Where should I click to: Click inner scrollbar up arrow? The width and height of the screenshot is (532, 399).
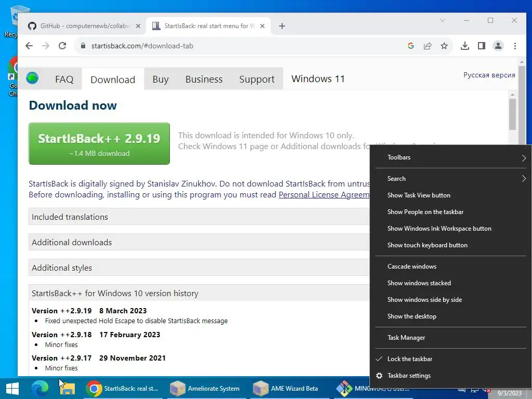pyautogui.click(x=512, y=95)
